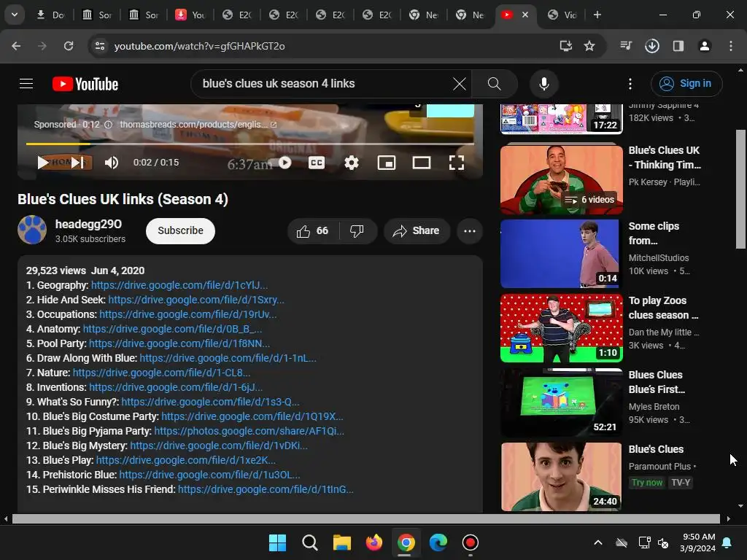Screen dimensions: 747x560
Task: Switch to the 'Do' tab
Action: pos(50,15)
